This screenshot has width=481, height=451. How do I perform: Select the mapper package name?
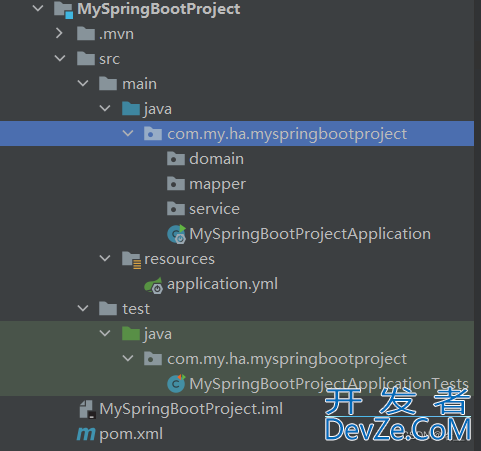218,184
